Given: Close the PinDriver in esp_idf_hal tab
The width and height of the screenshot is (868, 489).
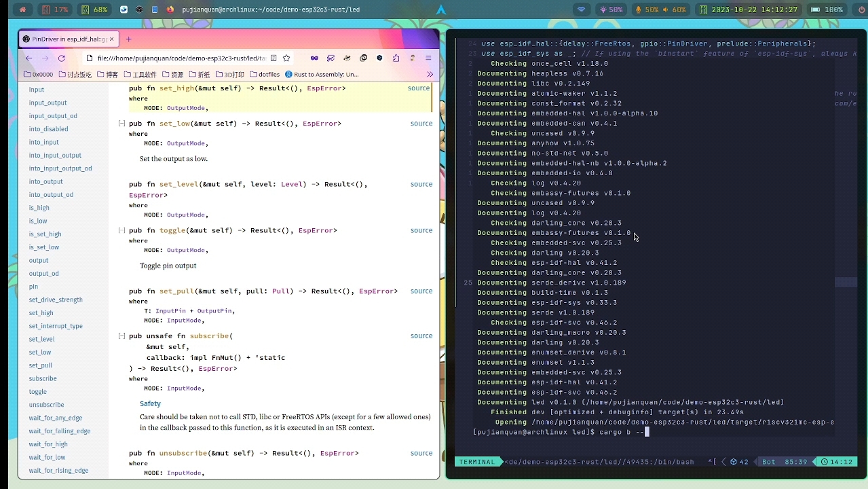Looking at the screenshot, I should click(112, 39).
